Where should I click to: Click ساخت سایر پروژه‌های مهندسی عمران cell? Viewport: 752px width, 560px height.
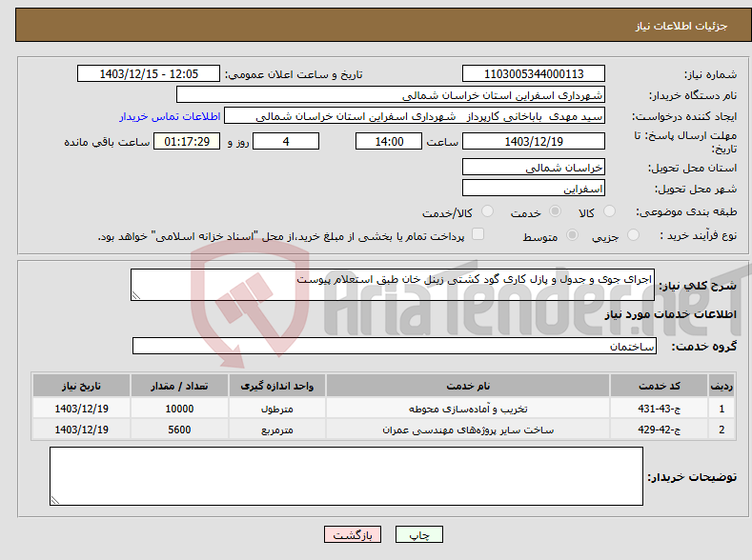(x=468, y=430)
